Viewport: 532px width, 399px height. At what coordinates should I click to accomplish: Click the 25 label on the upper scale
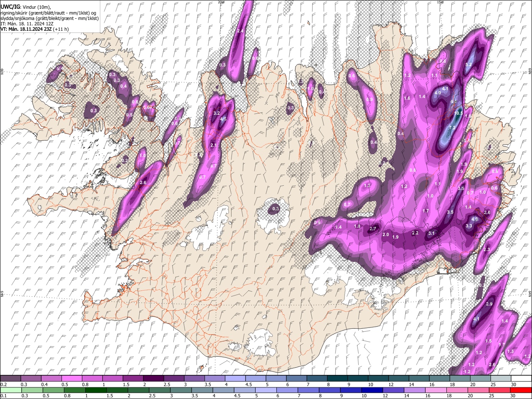tap(493, 384)
